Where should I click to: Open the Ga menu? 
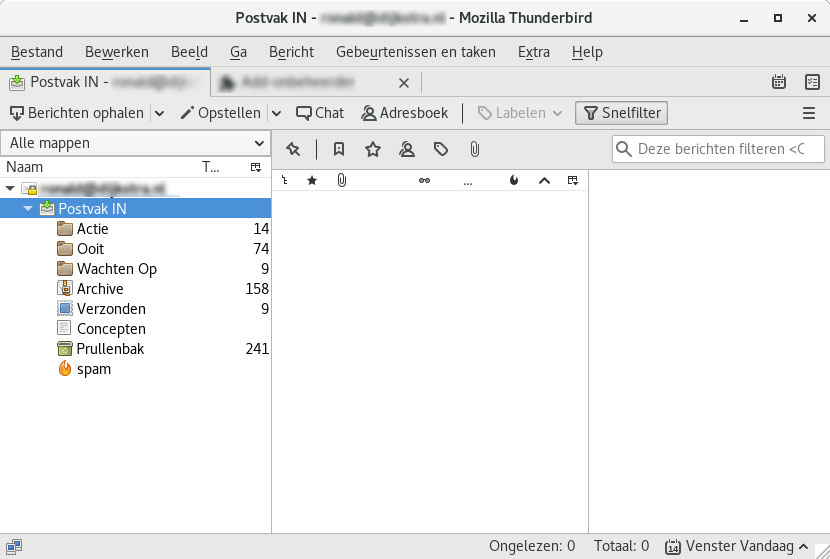pos(238,52)
